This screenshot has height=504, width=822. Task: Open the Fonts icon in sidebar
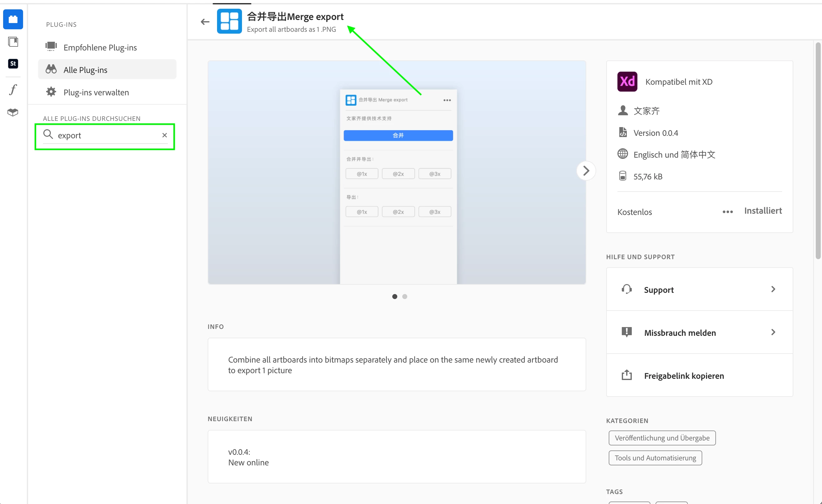pyautogui.click(x=13, y=89)
